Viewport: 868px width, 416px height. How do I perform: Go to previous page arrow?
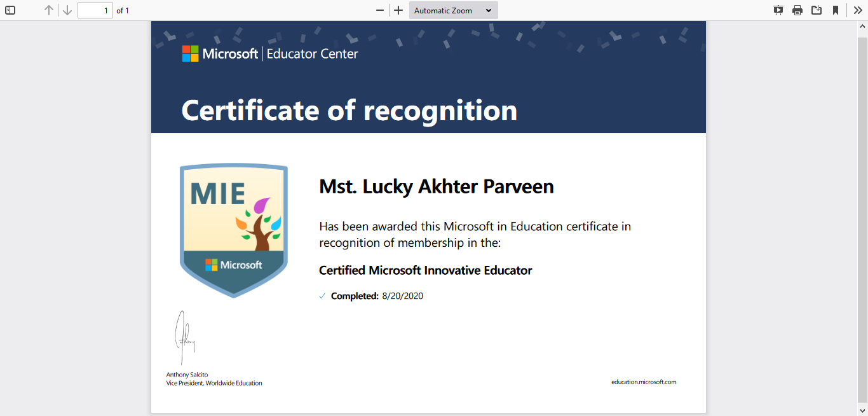coord(49,10)
